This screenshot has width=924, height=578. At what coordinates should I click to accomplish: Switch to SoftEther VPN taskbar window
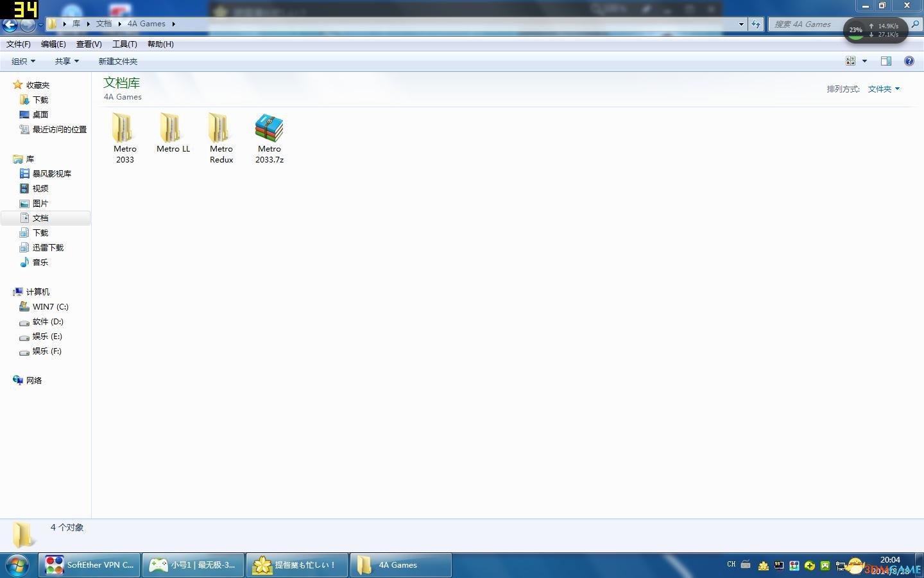coord(90,565)
